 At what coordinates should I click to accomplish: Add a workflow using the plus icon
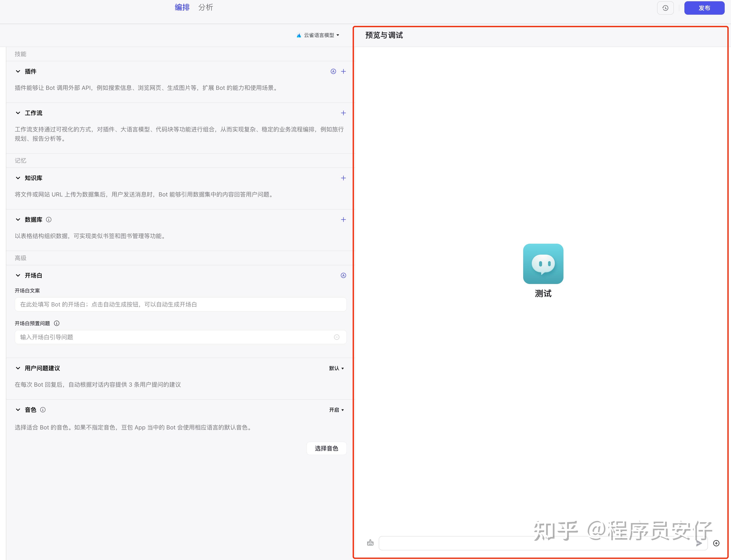[x=344, y=113]
